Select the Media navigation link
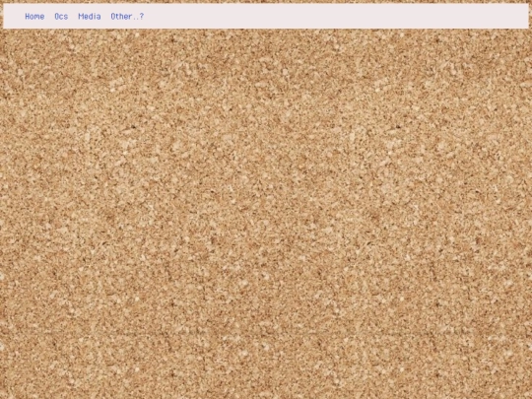 coord(90,17)
